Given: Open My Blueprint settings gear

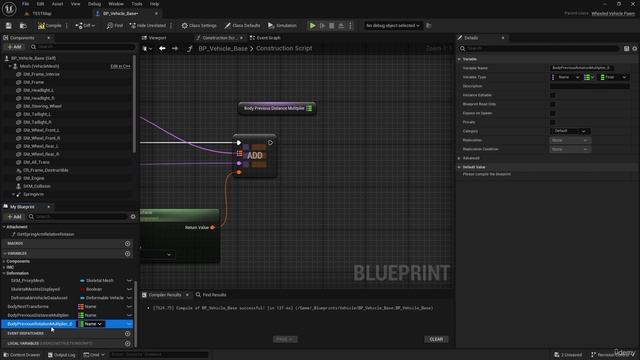Looking at the screenshot, I should point(133,217).
